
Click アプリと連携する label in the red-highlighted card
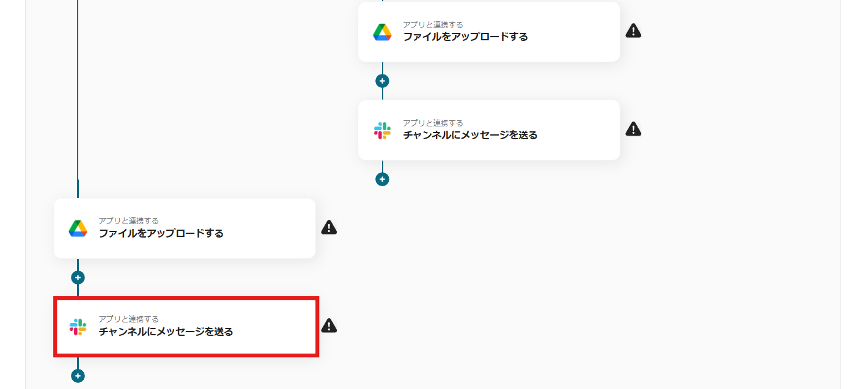pos(128,319)
